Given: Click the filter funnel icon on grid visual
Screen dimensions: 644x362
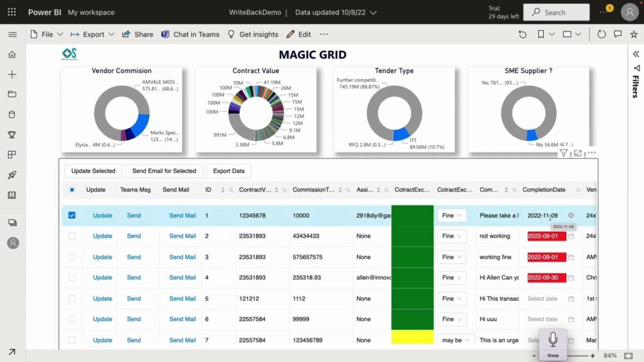Looking at the screenshot, I should [563, 153].
